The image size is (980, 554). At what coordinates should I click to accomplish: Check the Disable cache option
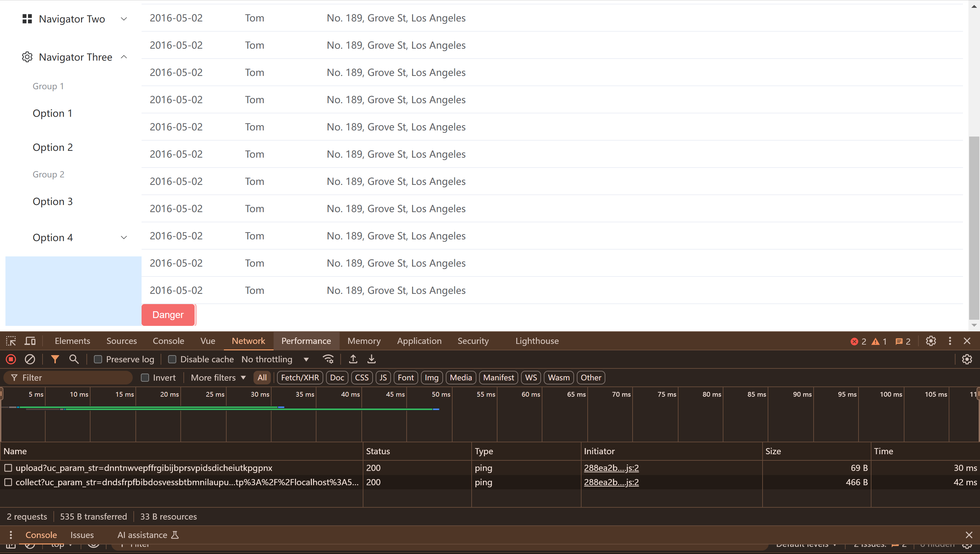(172, 359)
